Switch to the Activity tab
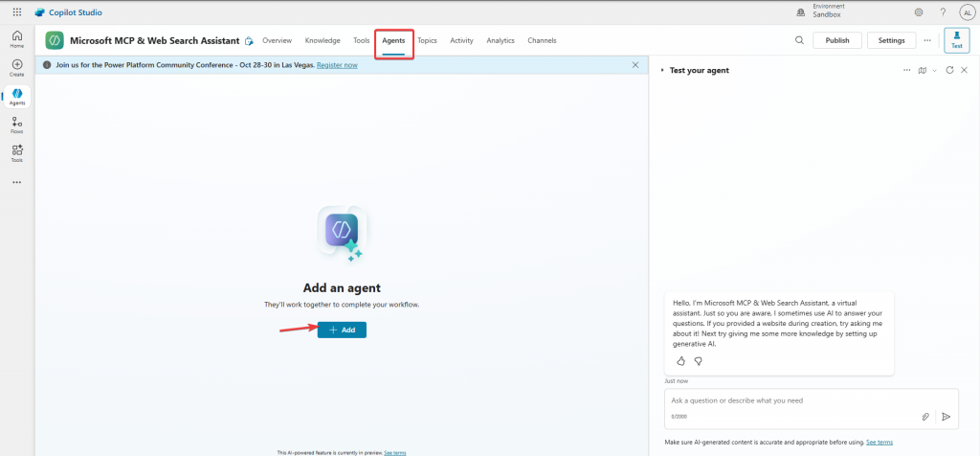This screenshot has width=980, height=456. [462, 40]
